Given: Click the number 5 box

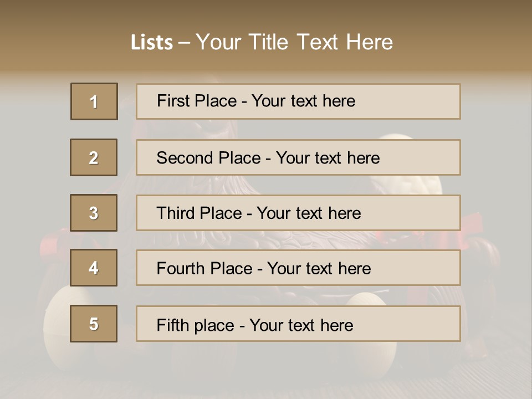Looking at the screenshot, I should (x=94, y=324).
